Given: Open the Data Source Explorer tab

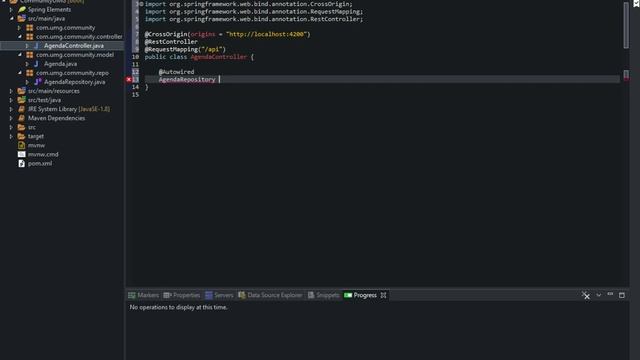Looking at the screenshot, I should tap(271, 295).
